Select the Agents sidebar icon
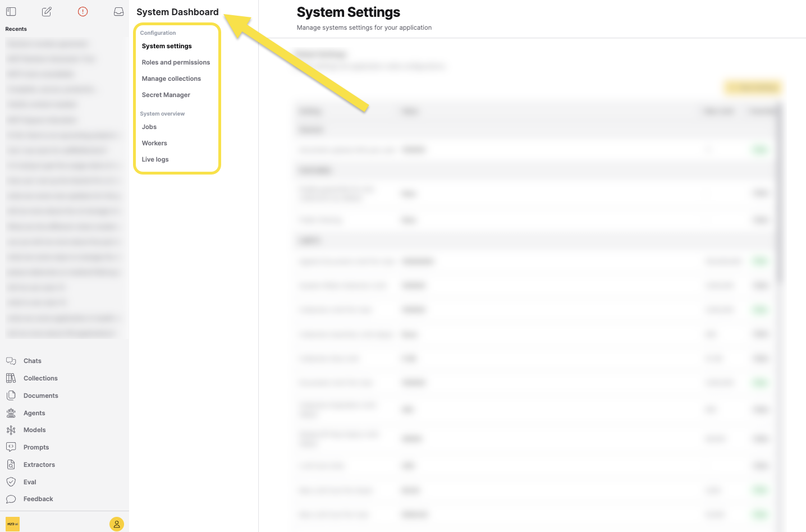The width and height of the screenshot is (806, 532). coord(11,412)
